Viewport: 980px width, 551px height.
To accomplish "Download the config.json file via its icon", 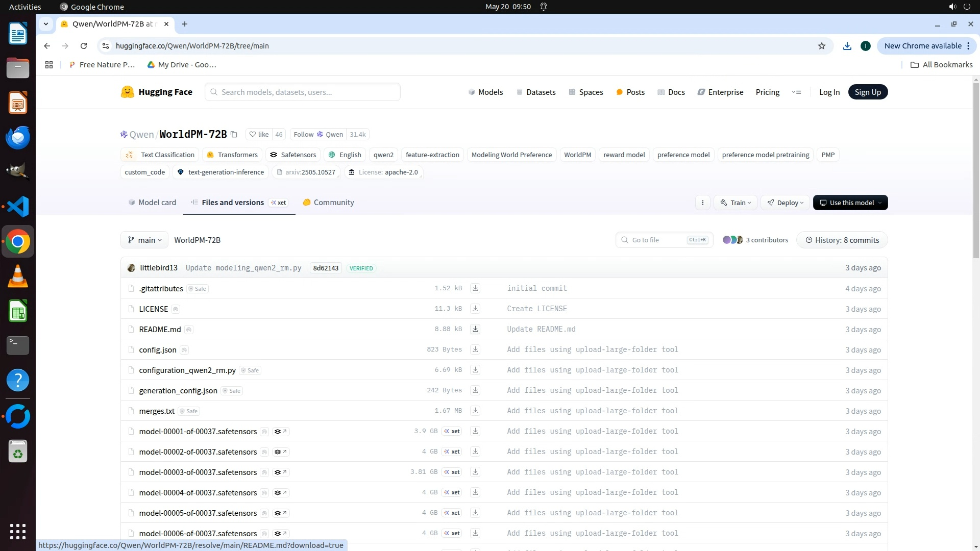I will (x=475, y=349).
